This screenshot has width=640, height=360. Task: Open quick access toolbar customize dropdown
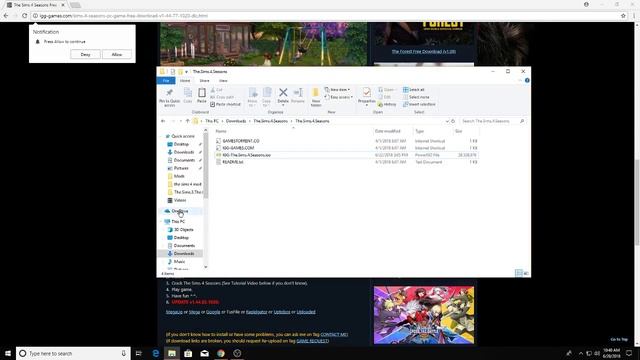coord(187,72)
